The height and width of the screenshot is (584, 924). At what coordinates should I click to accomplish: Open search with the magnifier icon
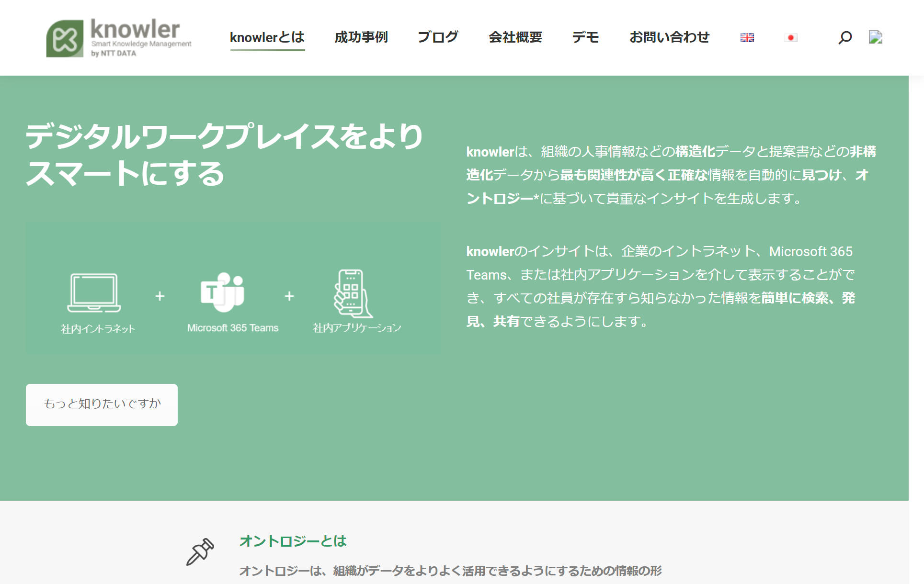tap(845, 37)
